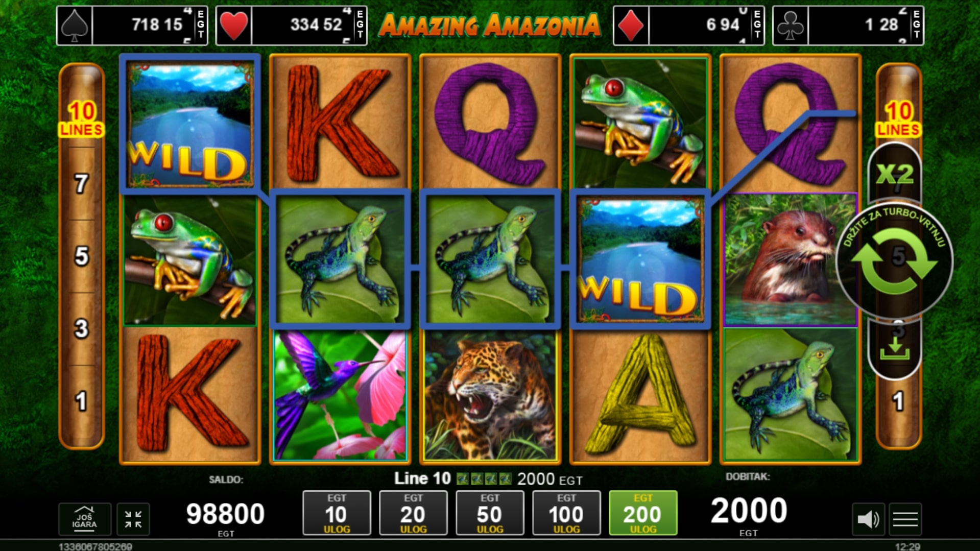Exit fullscreen with the shrink arrows icon
Screen dimensions: 980x551
[133, 519]
